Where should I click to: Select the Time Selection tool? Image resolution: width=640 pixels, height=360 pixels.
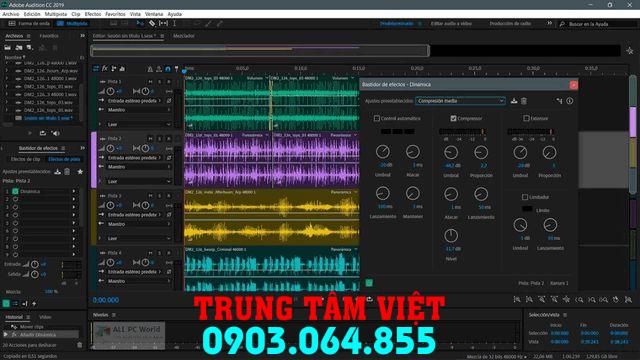[174, 24]
